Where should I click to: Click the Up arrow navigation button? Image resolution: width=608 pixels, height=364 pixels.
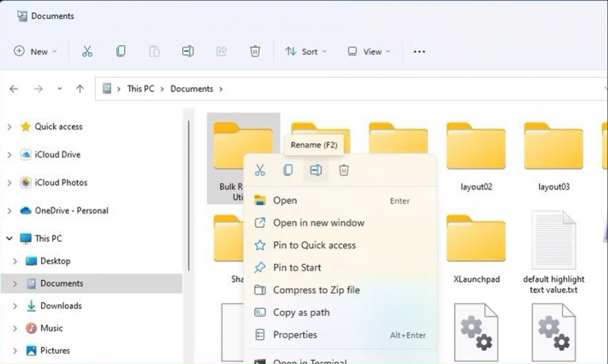pos(80,89)
